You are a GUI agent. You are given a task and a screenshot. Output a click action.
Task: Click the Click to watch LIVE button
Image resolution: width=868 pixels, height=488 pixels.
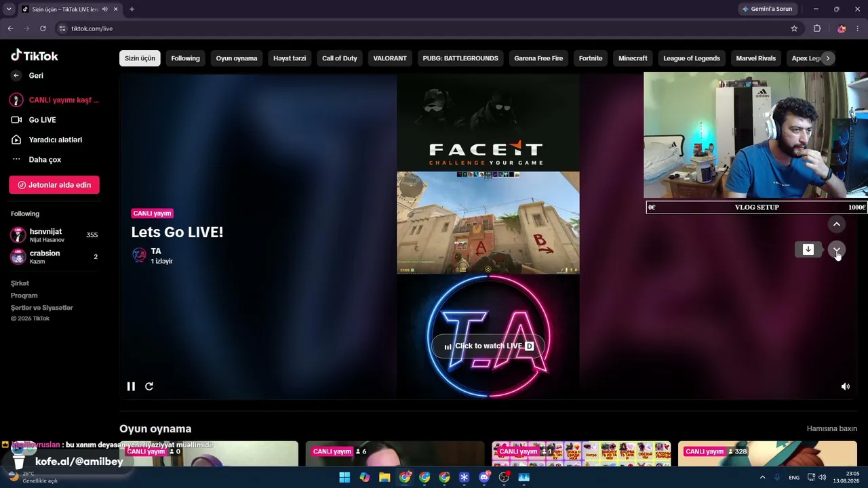(x=488, y=346)
